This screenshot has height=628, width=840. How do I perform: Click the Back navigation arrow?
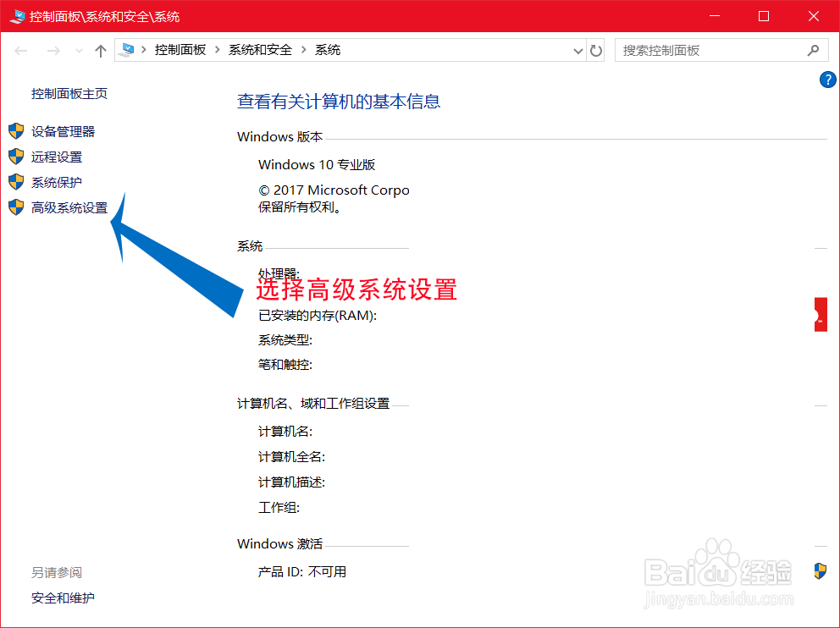pyautogui.click(x=21, y=51)
